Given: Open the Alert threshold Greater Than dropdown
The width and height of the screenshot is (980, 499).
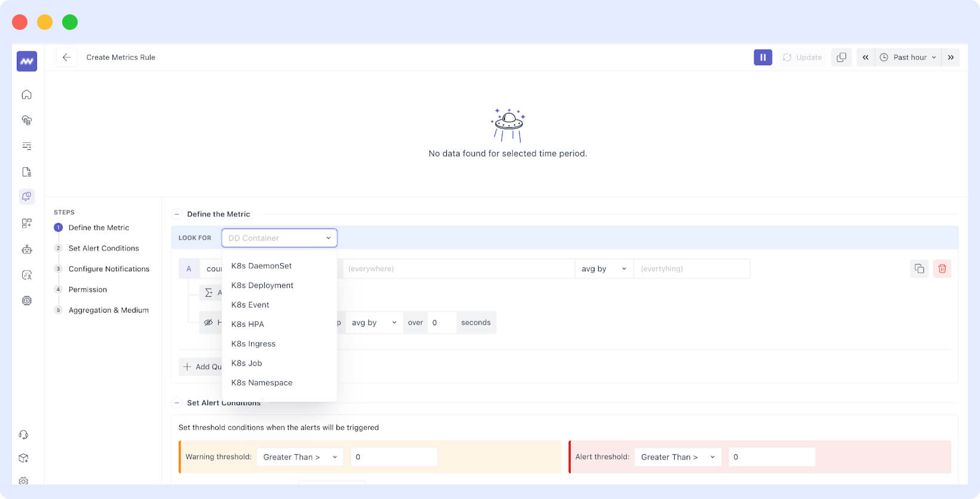Looking at the screenshot, I should 677,457.
